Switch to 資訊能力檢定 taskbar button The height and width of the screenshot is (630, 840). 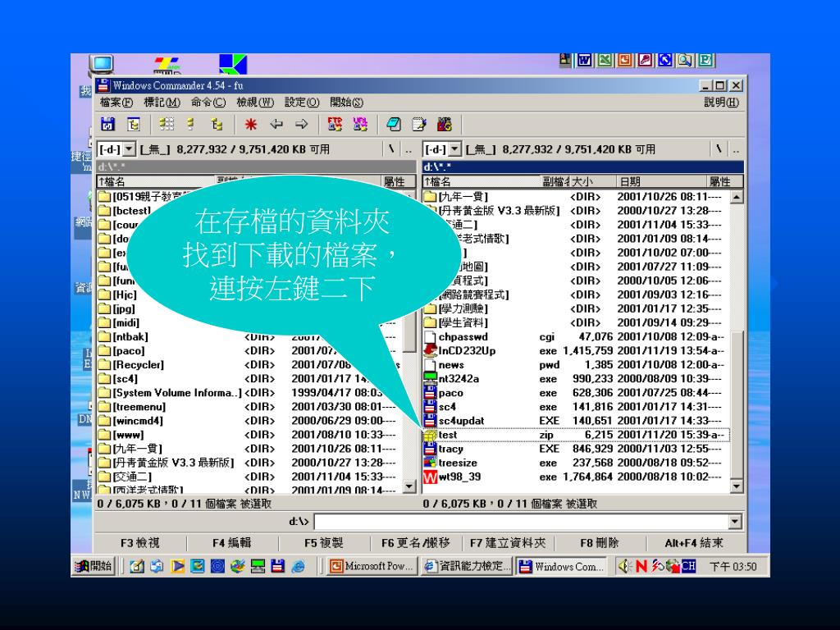tap(467, 566)
